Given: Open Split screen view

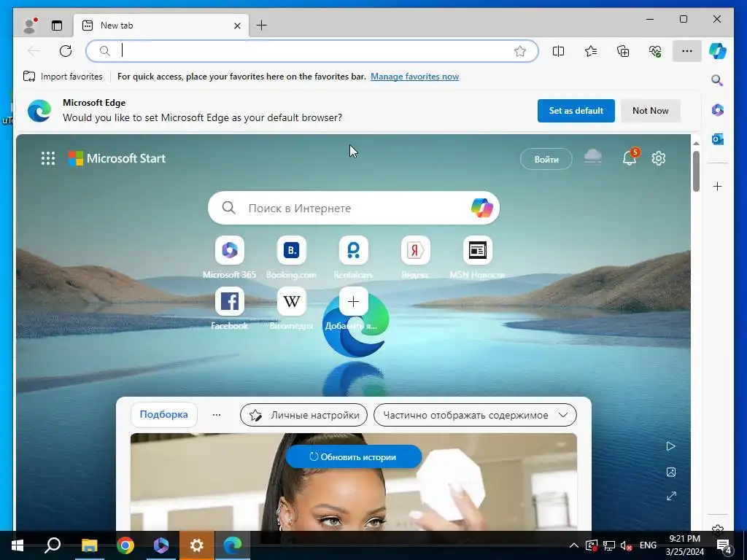Looking at the screenshot, I should point(558,51).
